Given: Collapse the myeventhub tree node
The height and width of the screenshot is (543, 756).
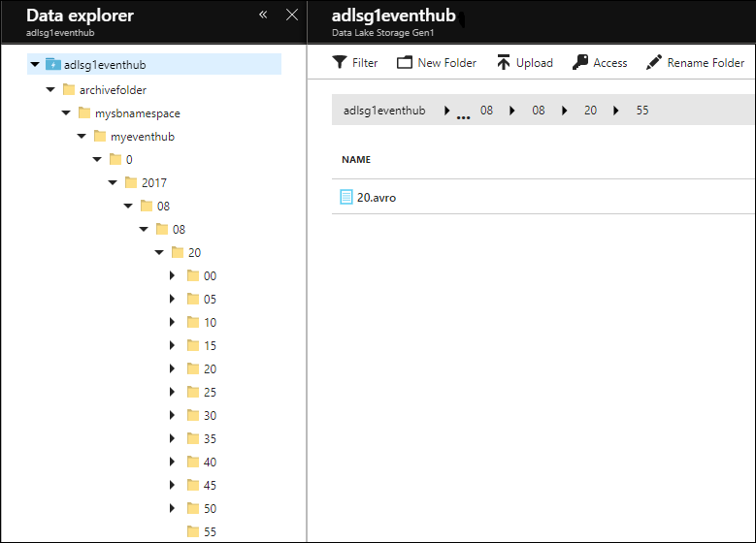Looking at the screenshot, I should (x=82, y=137).
